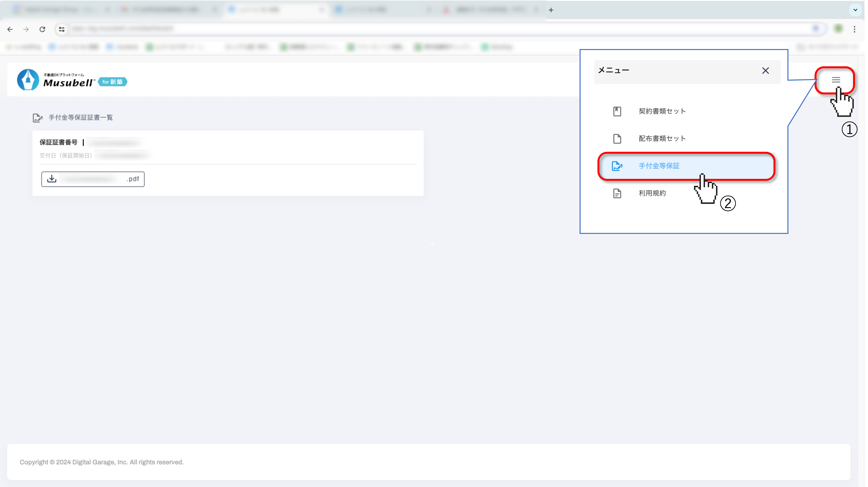Open 手付金等保証 menu item
The height and width of the screenshot is (487, 868).
coord(659,166)
